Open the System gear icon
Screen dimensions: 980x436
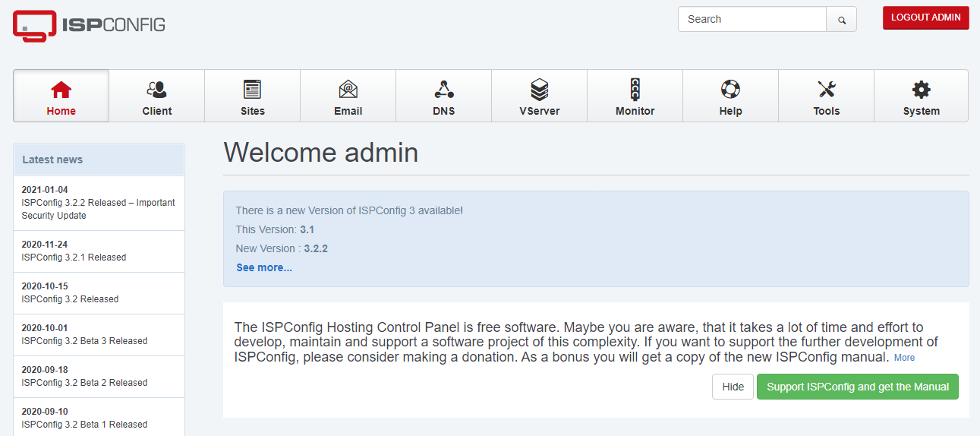click(x=921, y=90)
